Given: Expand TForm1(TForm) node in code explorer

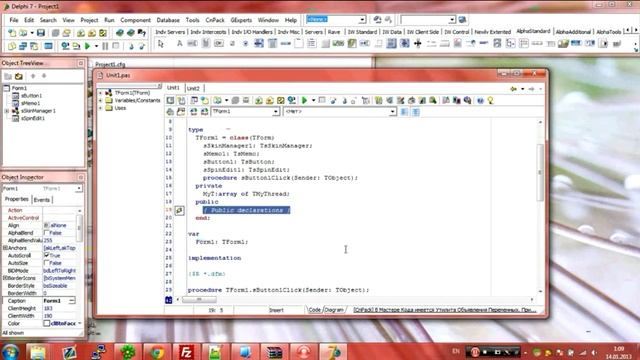Looking at the screenshot, I should (100, 93).
